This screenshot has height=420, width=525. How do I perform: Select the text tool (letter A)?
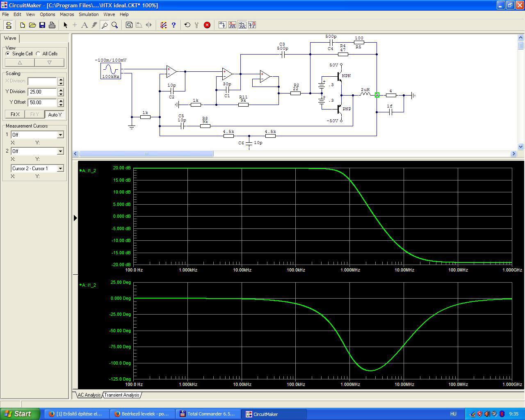coord(84,25)
